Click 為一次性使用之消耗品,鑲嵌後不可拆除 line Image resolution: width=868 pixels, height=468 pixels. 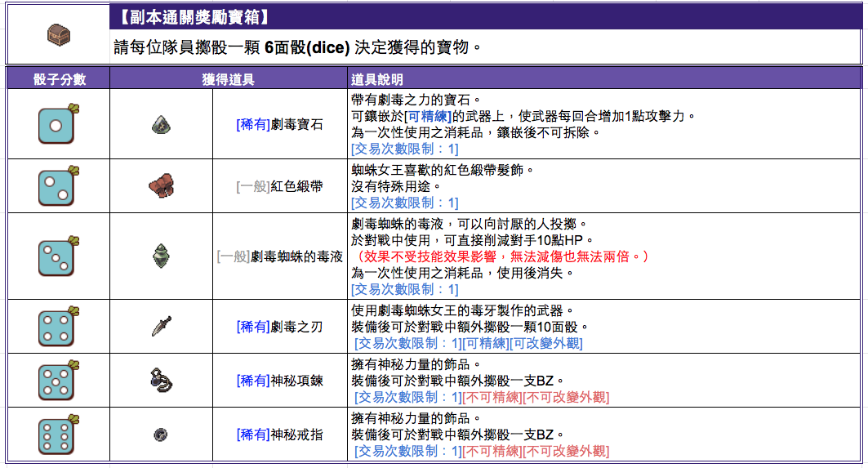[475, 133]
